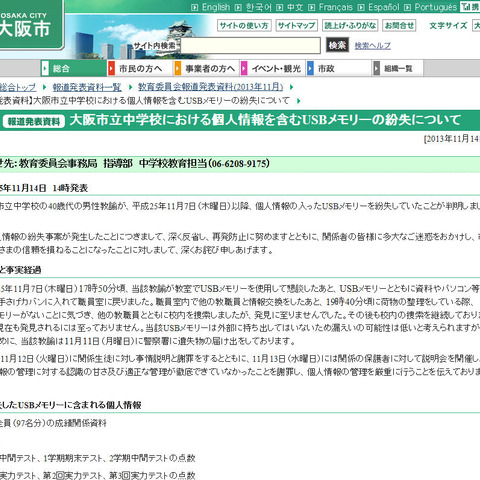This screenshot has height=480, width=480.
Task: Click the arrow icon before Français
Action: pos(311,8)
